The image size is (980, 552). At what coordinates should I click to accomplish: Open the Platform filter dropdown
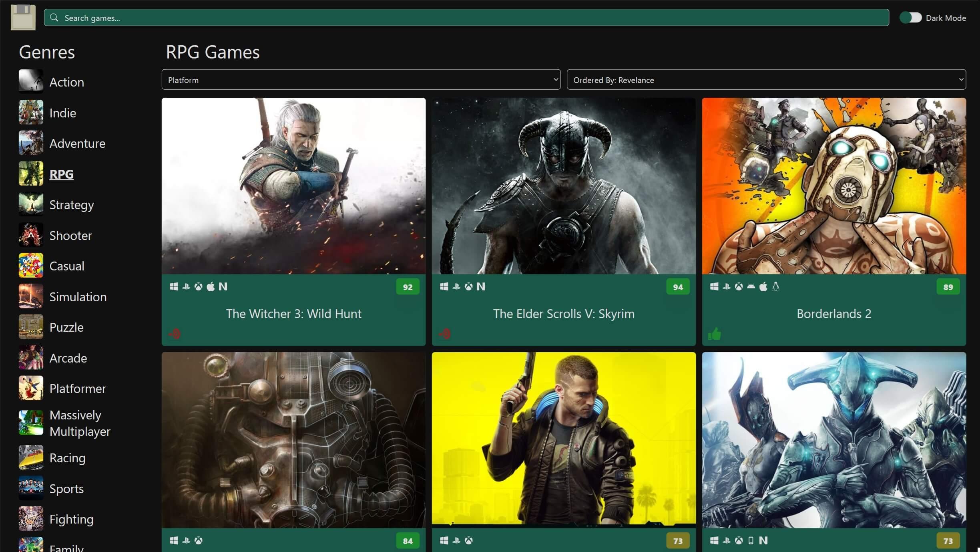point(360,79)
